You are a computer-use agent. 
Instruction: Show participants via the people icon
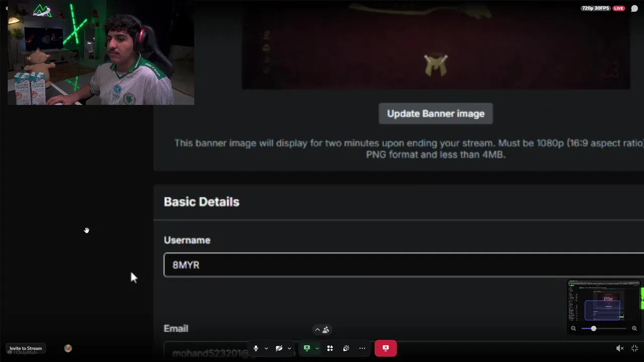pyautogui.click(x=326, y=330)
